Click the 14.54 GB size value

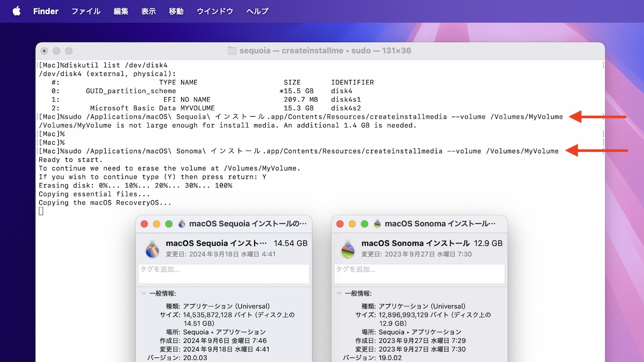[x=290, y=243]
